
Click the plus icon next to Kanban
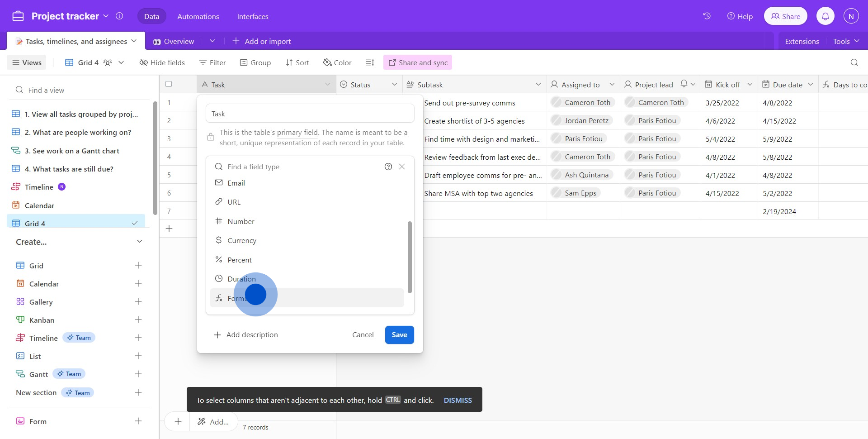pyautogui.click(x=138, y=320)
